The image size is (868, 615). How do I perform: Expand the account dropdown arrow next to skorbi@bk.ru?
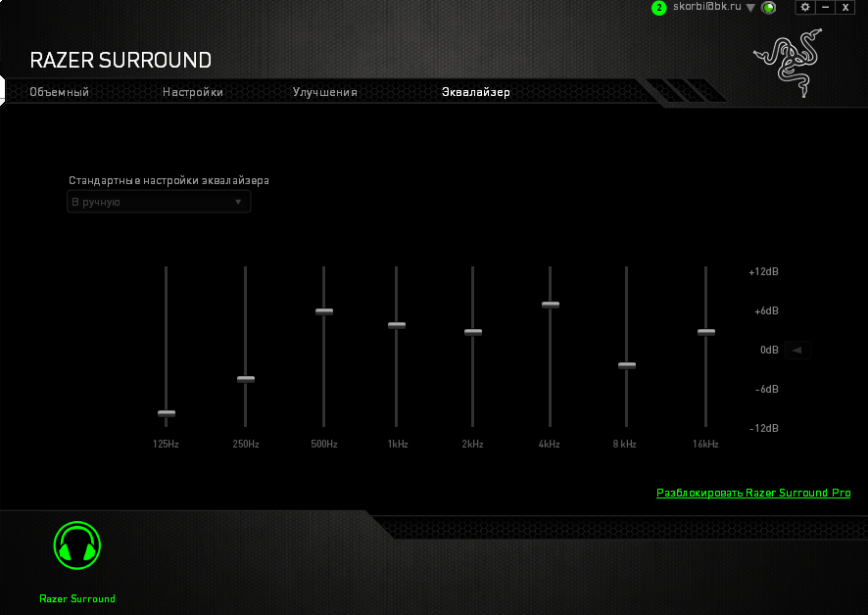point(750,8)
